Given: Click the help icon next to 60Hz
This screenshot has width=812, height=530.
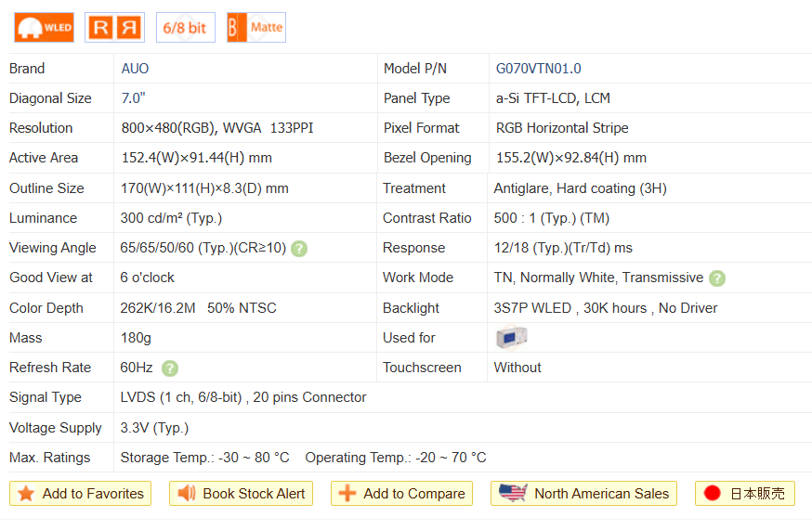Looking at the screenshot, I should (x=170, y=368).
